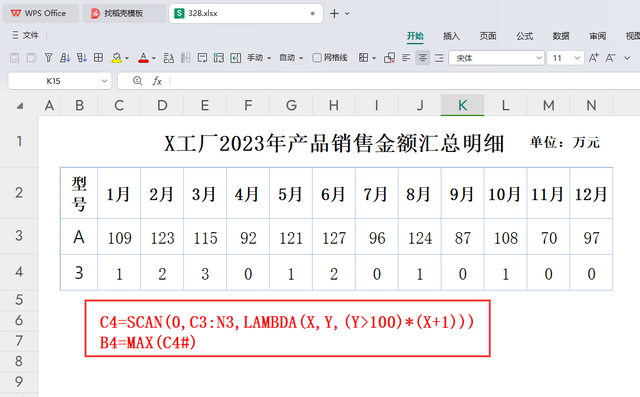Viewport: 640px width, 397px height.
Task: Click the increase font size icon
Action: point(593,58)
